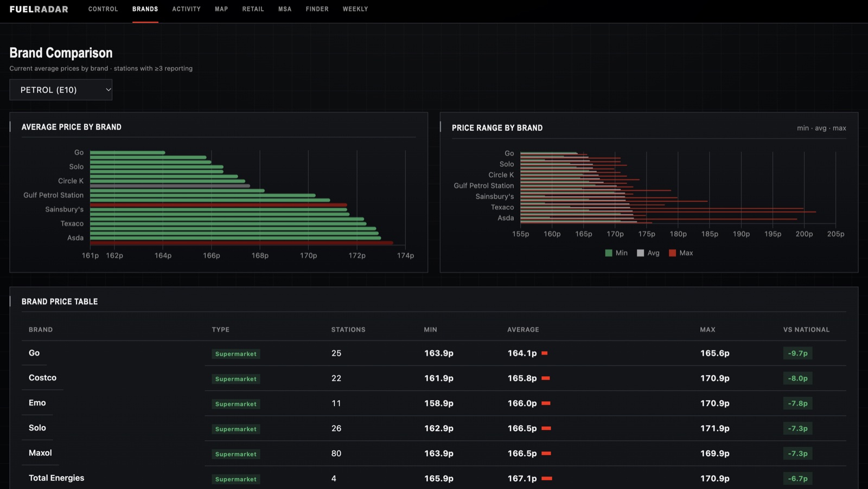Click the Total Energies brand row name
The width and height of the screenshot is (868, 489).
coord(56,478)
